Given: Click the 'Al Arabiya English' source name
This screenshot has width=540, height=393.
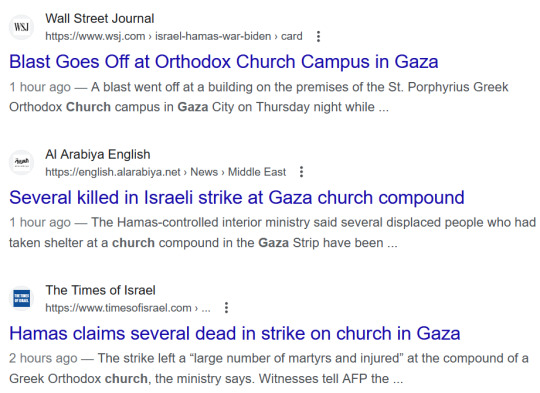Looking at the screenshot, I should pos(98,154).
